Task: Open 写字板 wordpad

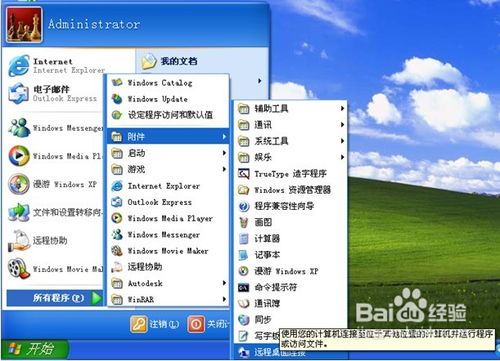Action: click(258, 335)
